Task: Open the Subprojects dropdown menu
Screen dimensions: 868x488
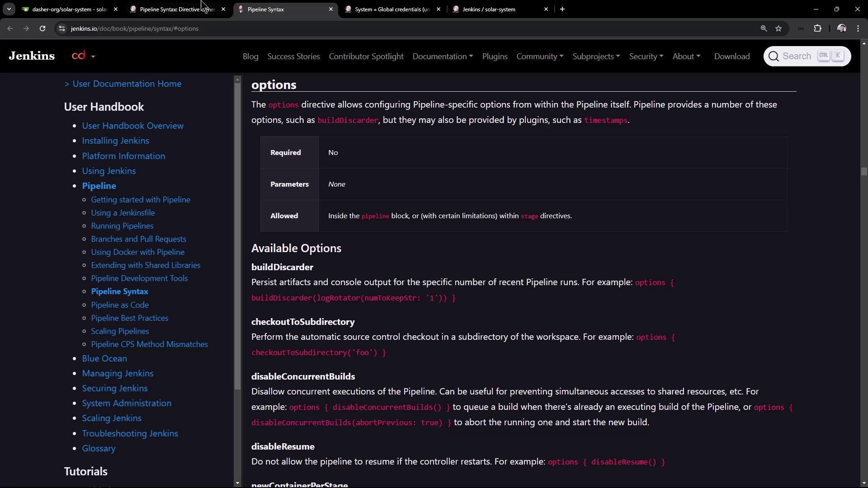Action: pos(596,56)
